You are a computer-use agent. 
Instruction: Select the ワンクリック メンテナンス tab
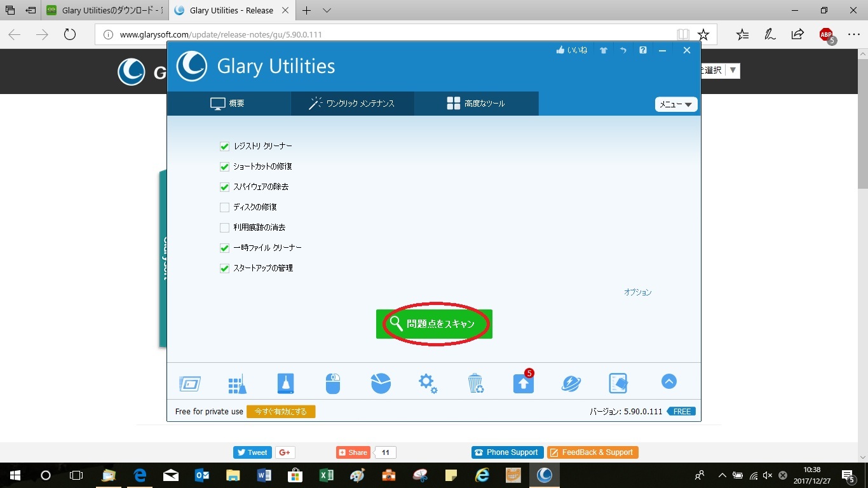click(x=353, y=104)
